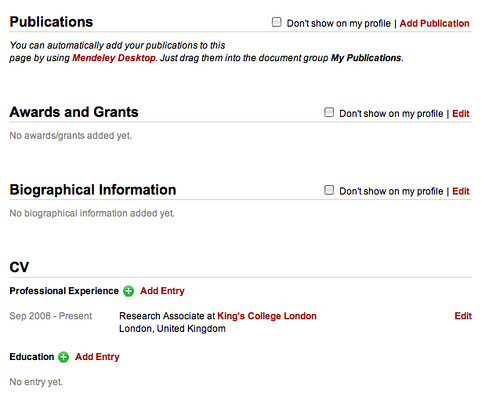This screenshot has width=500, height=415.
Task: Click the green plus icon beside Education
Action: pyautogui.click(x=63, y=357)
